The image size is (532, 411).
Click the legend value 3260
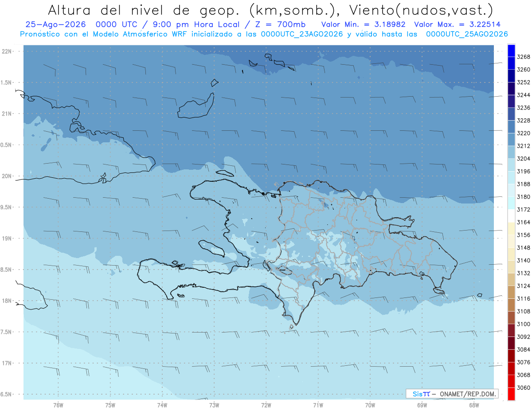(x=524, y=70)
